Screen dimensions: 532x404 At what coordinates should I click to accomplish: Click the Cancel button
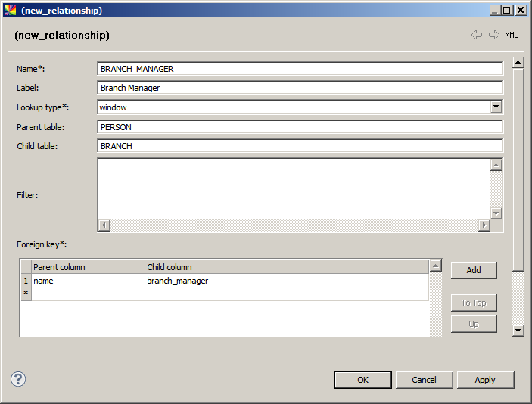pos(424,380)
